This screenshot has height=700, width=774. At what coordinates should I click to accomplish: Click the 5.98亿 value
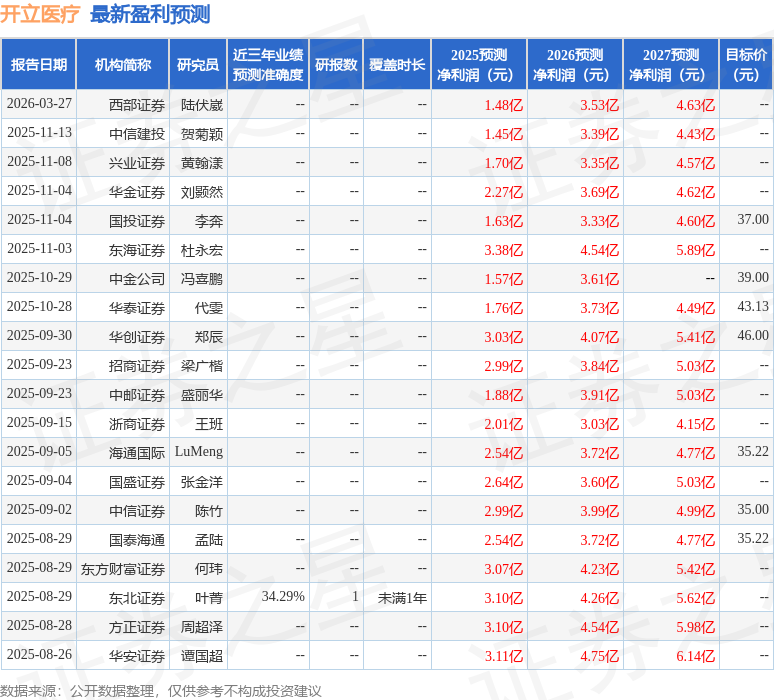(696, 627)
